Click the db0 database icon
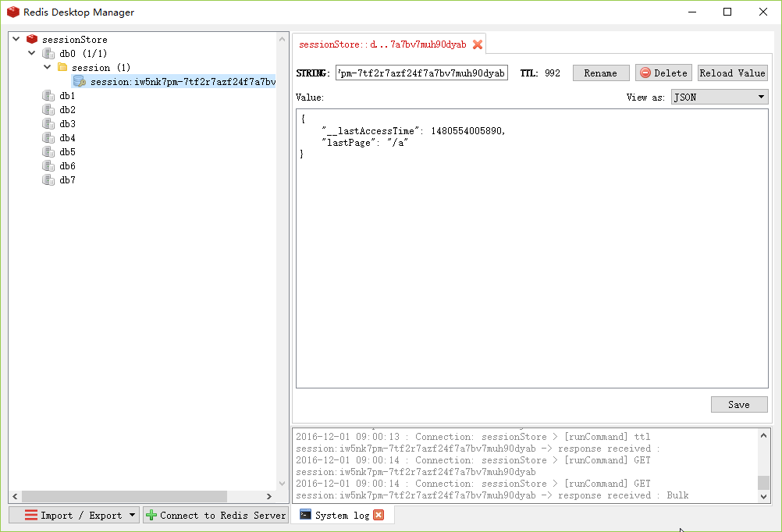The width and height of the screenshot is (782, 532). (x=48, y=53)
